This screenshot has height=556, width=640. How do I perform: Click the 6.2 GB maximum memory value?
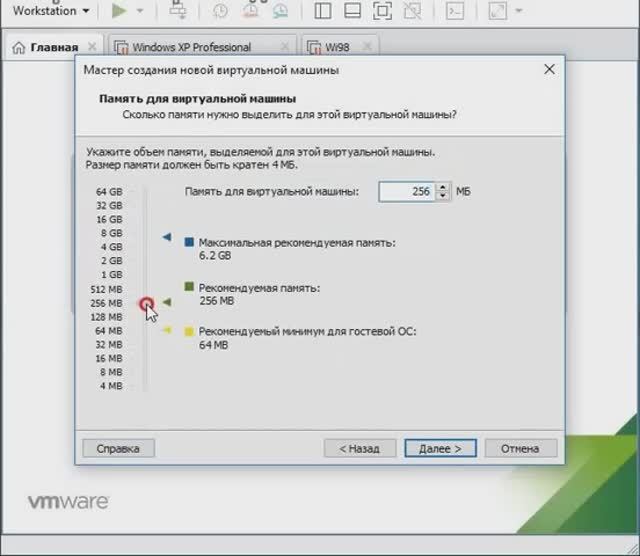(215, 256)
